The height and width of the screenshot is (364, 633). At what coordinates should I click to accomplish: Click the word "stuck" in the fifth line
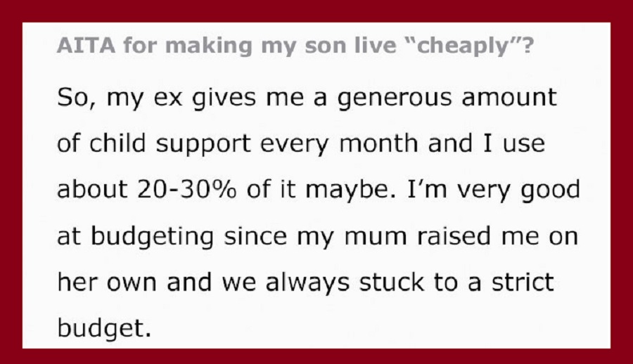392,282
